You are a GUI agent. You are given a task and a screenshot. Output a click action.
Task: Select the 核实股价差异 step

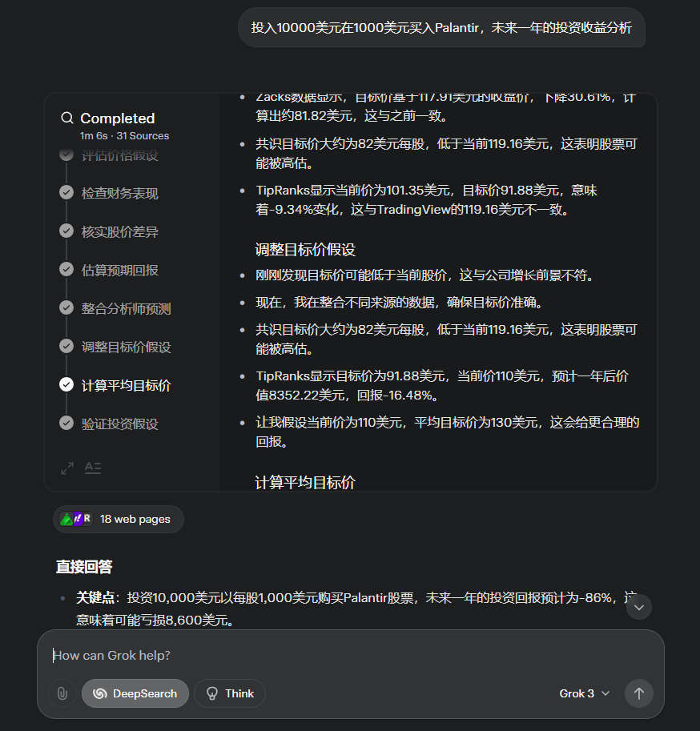point(120,231)
